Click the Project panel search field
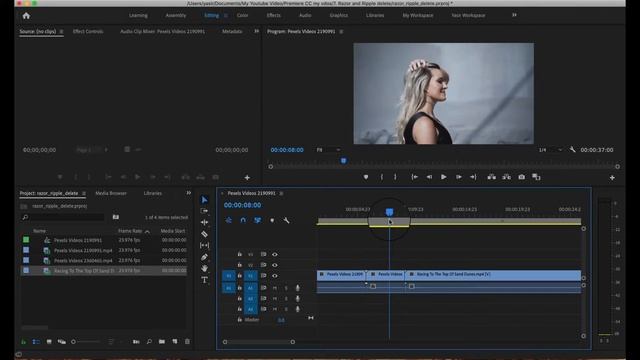The height and width of the screenshot is (360, 640). [63, 218]
